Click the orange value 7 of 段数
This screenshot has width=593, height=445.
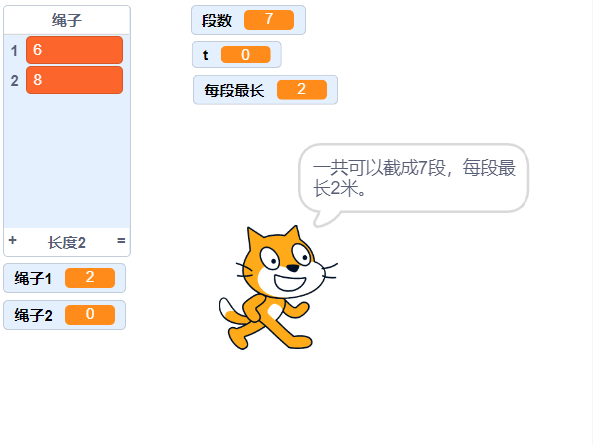coord(269,20)
